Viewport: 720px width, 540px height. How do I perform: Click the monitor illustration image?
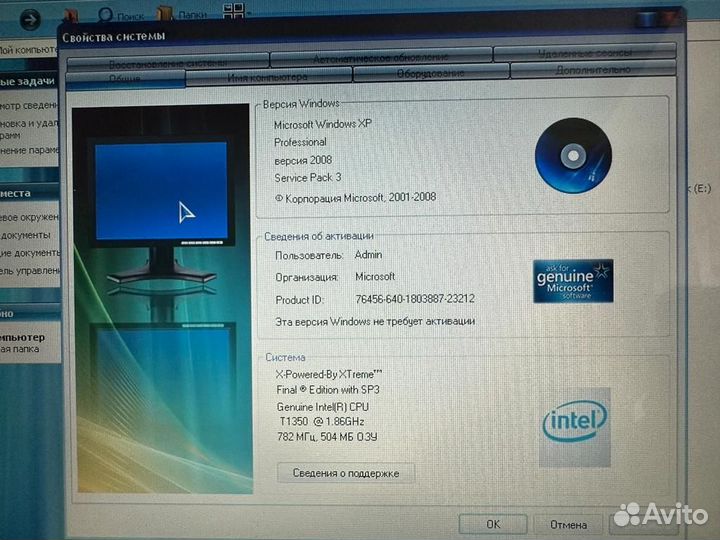tap(162, 299)
